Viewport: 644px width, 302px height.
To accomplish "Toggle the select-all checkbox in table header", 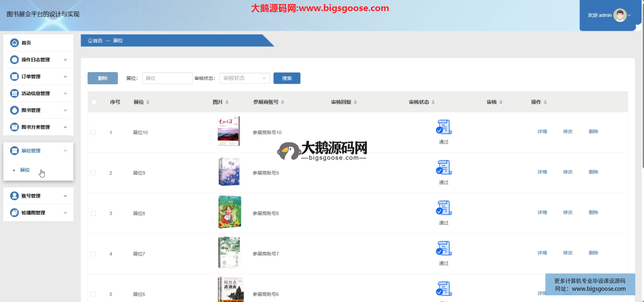I will point(94,102).
